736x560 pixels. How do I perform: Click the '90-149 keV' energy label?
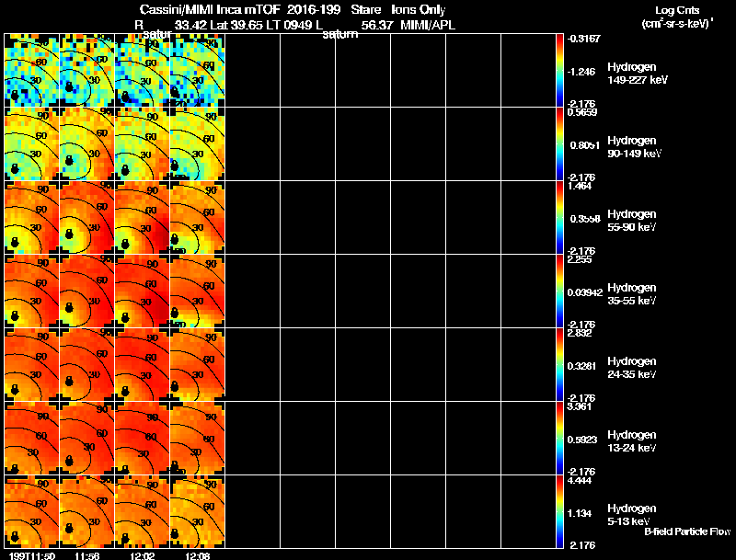(634, 154)
